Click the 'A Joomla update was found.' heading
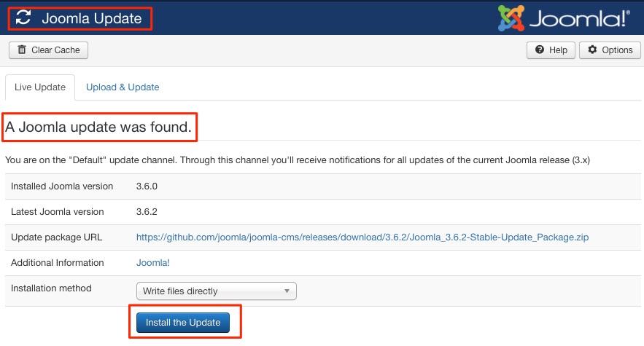 (98, 127)
